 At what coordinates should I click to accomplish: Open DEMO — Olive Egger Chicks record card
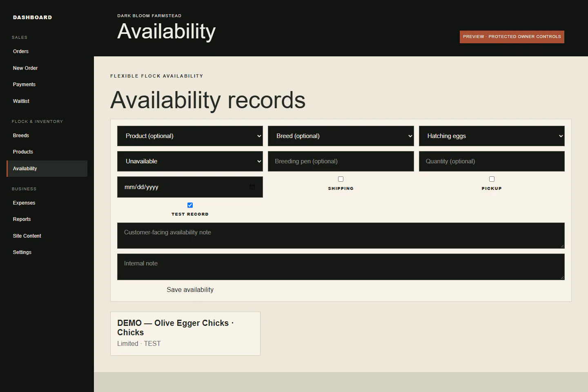point(185,334)
